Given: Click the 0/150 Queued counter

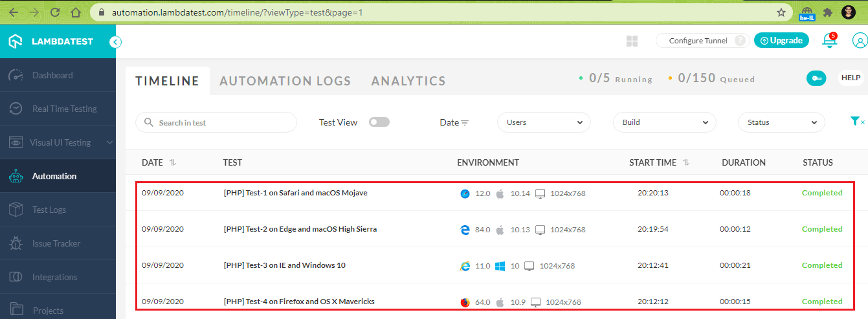Looking at the screenshot, I should (711, 78).
